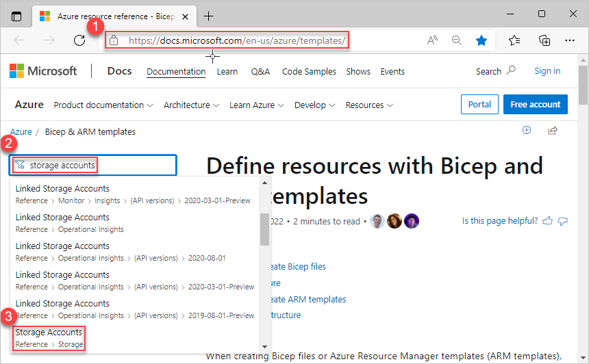Click the results list scrollbar thumb
The height and width of the screenshot is (364, 589).
(264, 229)
